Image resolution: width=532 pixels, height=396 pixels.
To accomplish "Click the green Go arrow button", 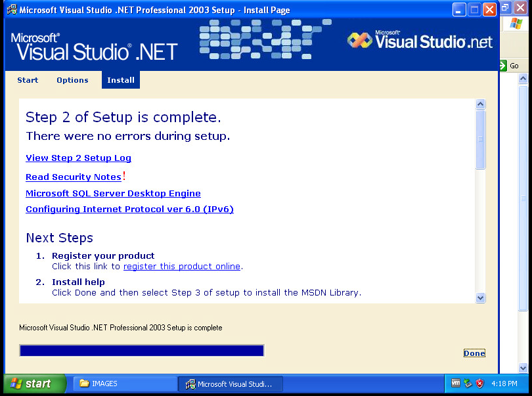I will [504, 66].
